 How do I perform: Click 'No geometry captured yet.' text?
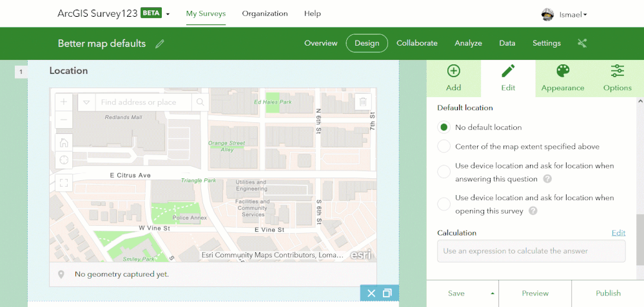coord(122,274)
